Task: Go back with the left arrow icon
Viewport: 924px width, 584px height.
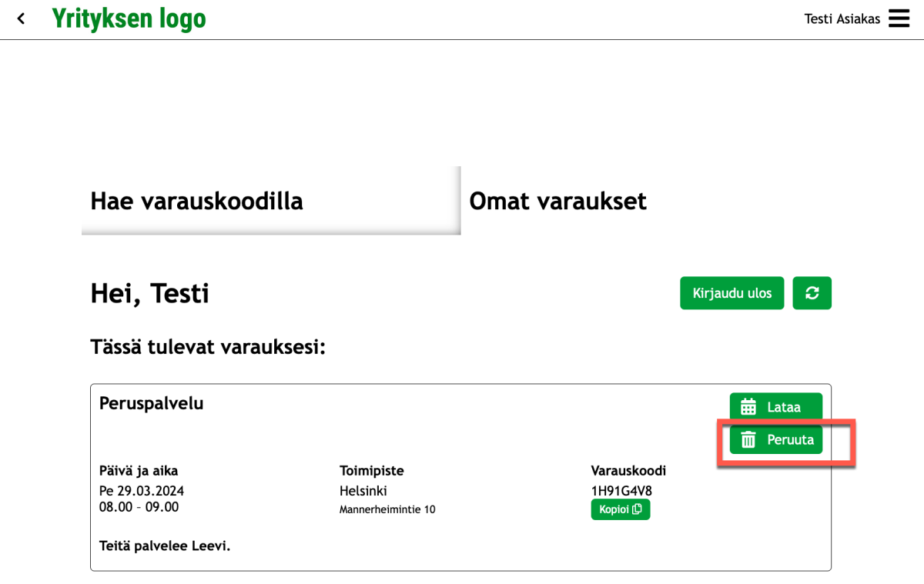Action: (x=21, y=18)
